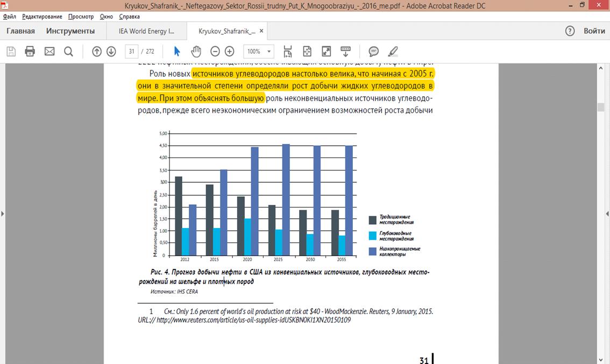The width and height of the screenshot is (610, 364).
Task: Switch to IEA World Energy tab
Action: pyautogui.click(x=146, y=31)
